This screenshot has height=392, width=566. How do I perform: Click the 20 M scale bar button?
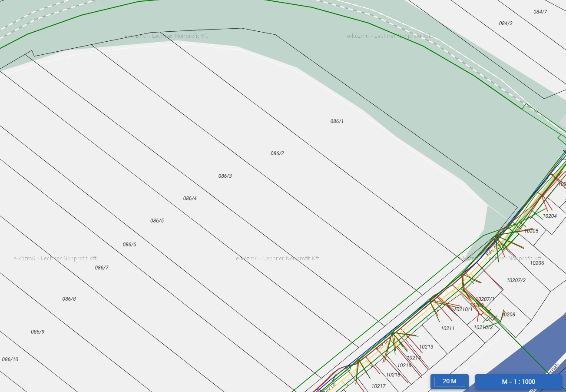coord(449,382)
